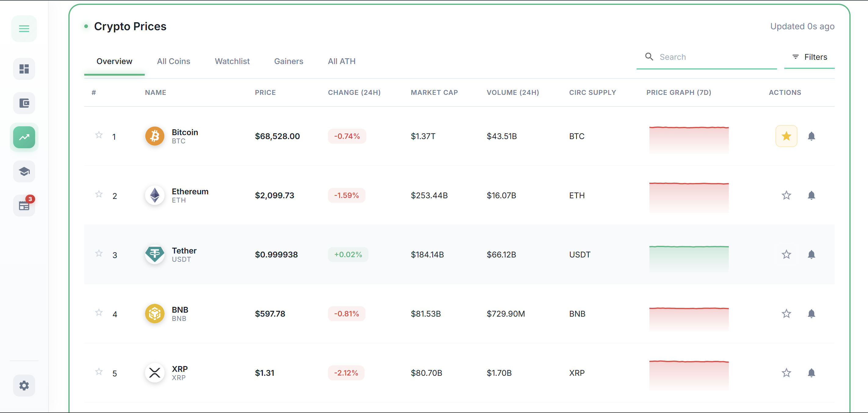This screenshot has width=868, height=413.
Task: Toggle Ethereum watchlist star in Actions
Action: (786, 195)
